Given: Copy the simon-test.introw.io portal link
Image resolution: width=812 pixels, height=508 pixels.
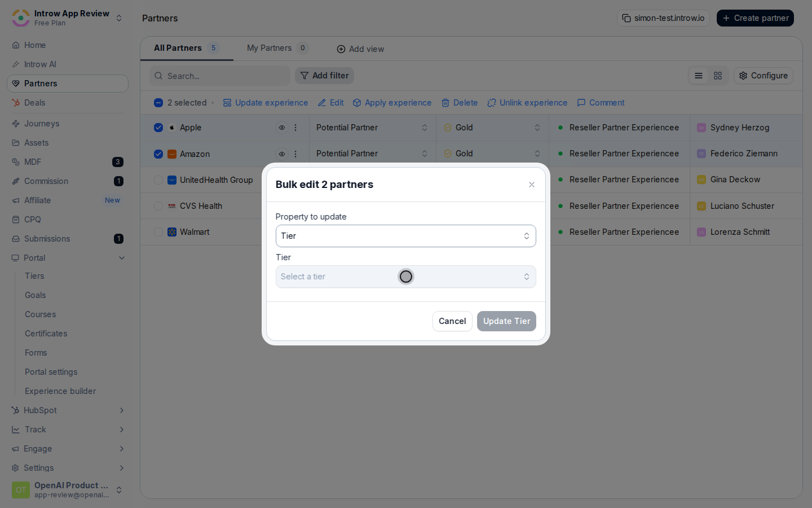Looking at the screenshot, I should [x=663, y=18].
